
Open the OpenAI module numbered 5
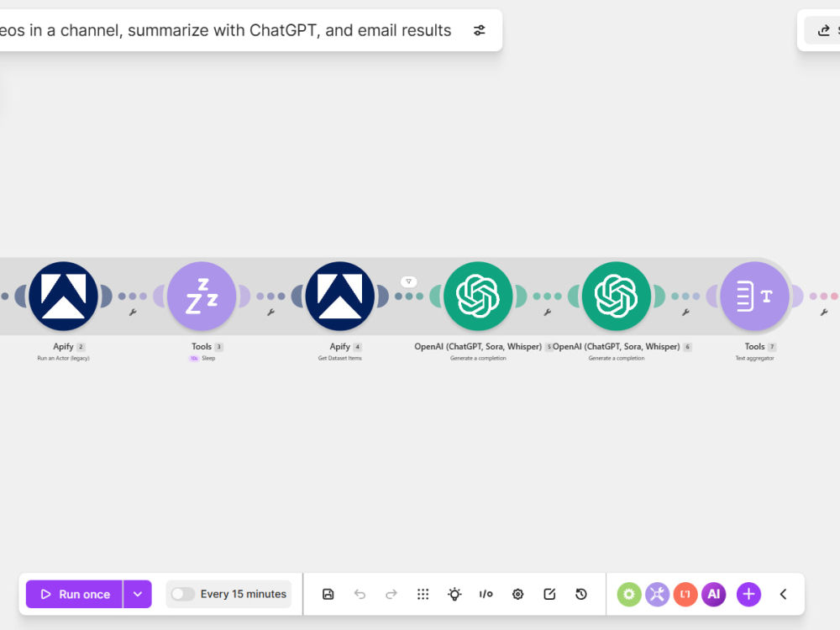478,297
